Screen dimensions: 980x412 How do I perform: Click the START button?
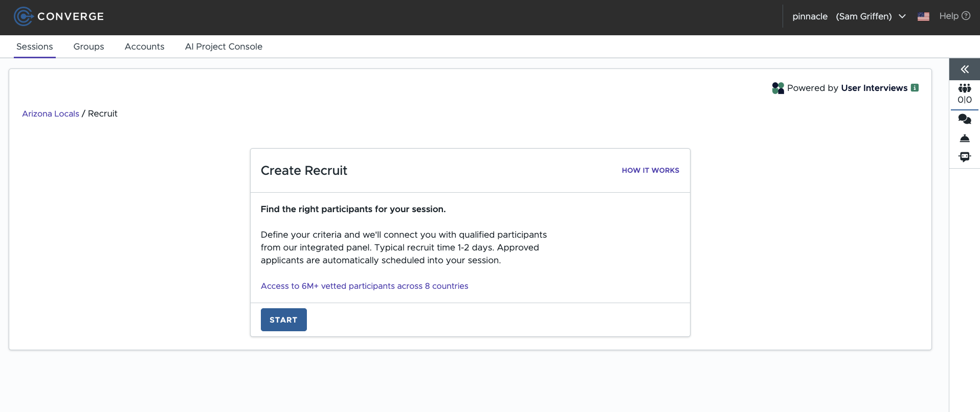coord(284,319)
